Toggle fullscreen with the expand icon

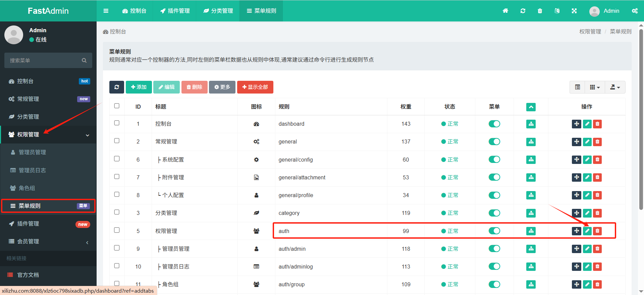pyautogui.click(x=574, y=11)
